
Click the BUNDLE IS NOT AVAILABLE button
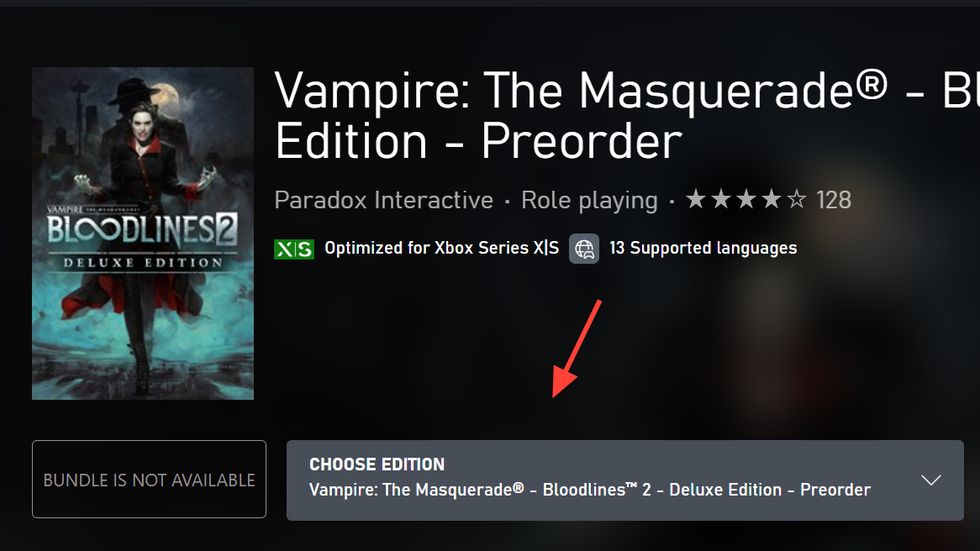149,479
